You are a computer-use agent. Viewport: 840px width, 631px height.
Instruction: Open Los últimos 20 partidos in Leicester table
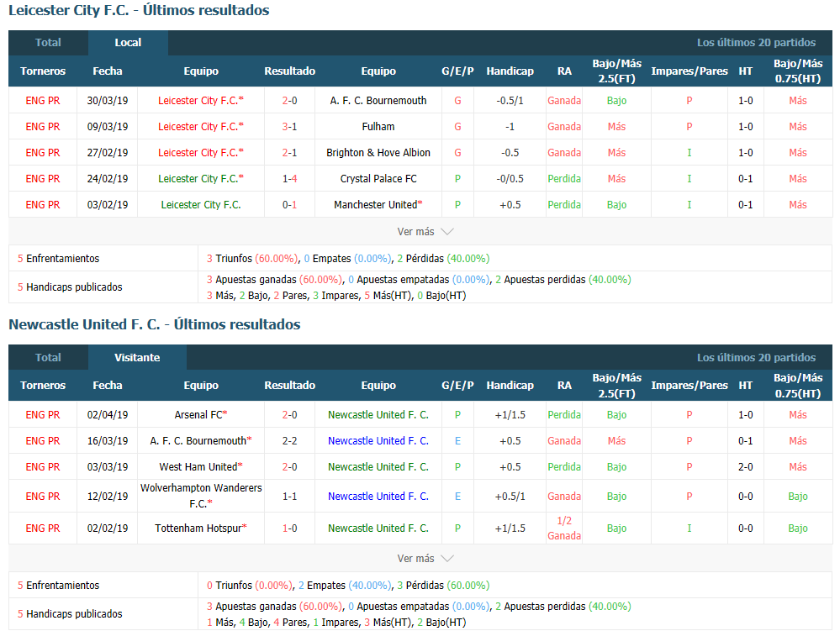coord(756,43)
